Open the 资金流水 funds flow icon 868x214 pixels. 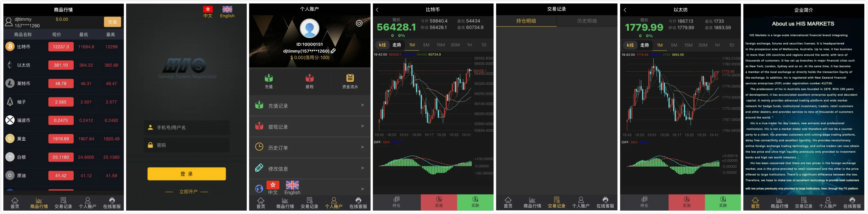click(x=350, y=78)
